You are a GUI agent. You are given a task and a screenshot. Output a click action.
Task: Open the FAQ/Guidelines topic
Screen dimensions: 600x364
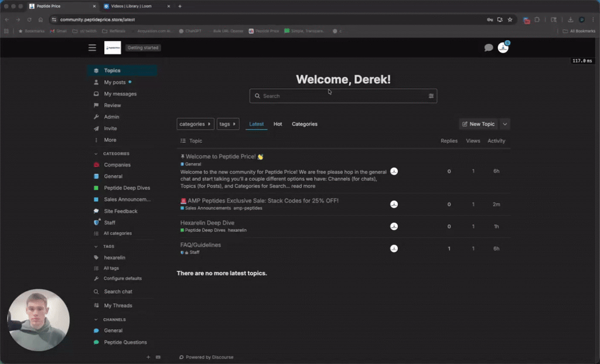200,245
